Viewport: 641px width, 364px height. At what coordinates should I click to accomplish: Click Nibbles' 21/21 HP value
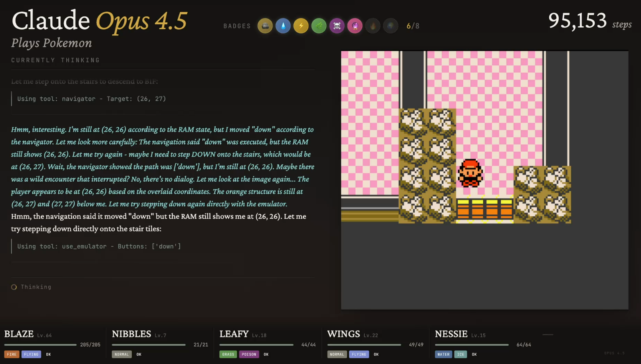click(x=201, y=345)
